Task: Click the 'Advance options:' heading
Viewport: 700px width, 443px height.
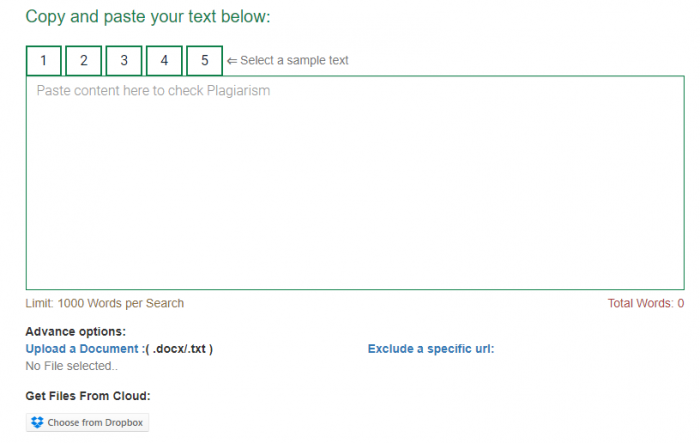Action: (x=76, y=332)
